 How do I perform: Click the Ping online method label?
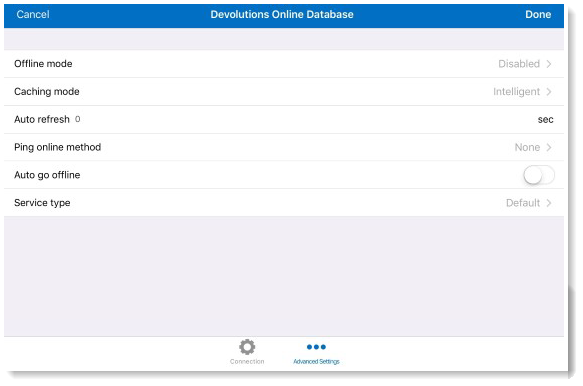pos(58,147)
